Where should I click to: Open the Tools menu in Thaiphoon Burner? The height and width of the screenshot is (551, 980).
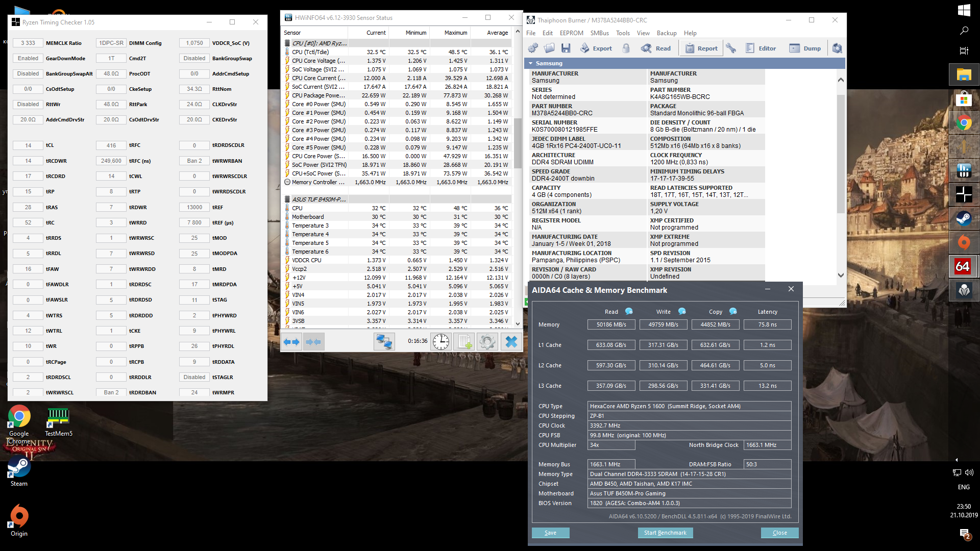pyautogui.click(x=623, y=33)
